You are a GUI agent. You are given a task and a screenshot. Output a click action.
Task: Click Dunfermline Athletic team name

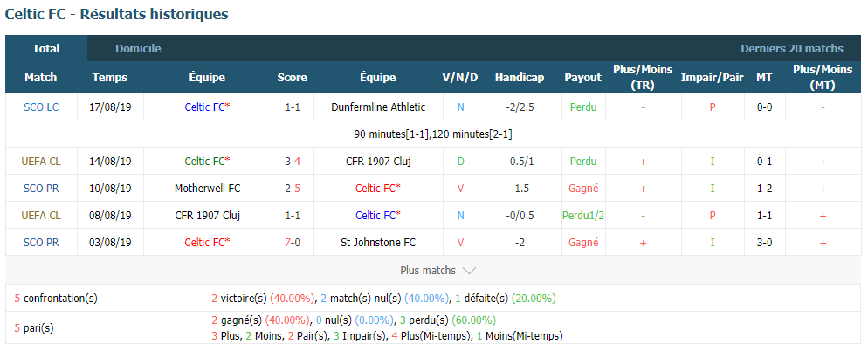tap(378, 107)
